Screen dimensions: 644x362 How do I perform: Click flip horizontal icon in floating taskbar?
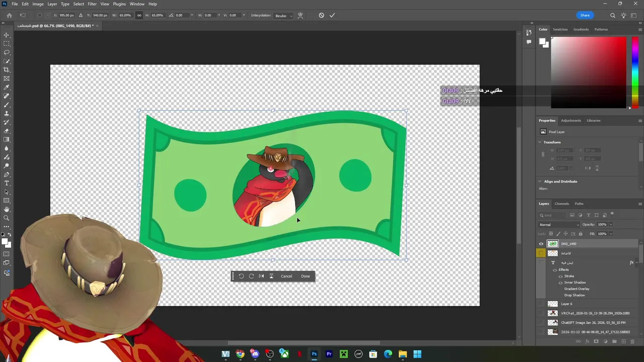[261, 276]
